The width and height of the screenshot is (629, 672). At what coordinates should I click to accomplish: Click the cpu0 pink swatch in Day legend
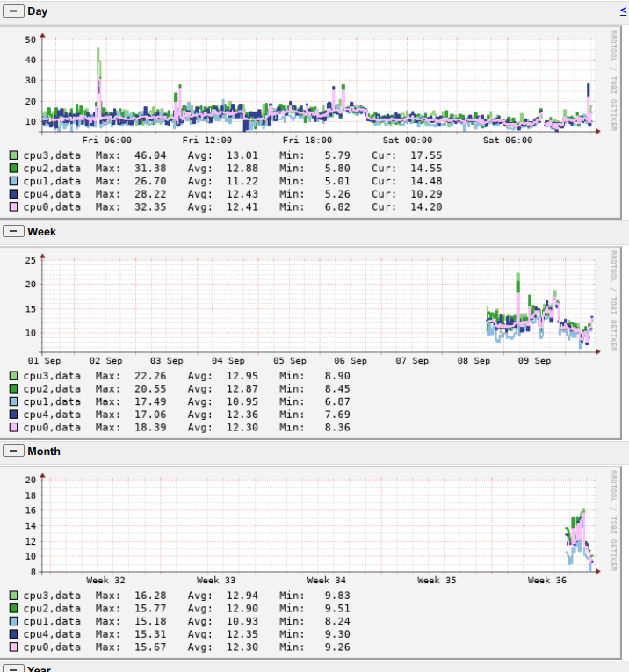[x=13, y=207]
